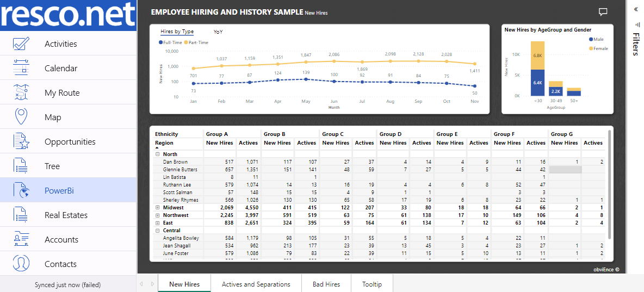644x292 pixels.
Task: Click the Contacts person icon
Action: coord(21,264)
